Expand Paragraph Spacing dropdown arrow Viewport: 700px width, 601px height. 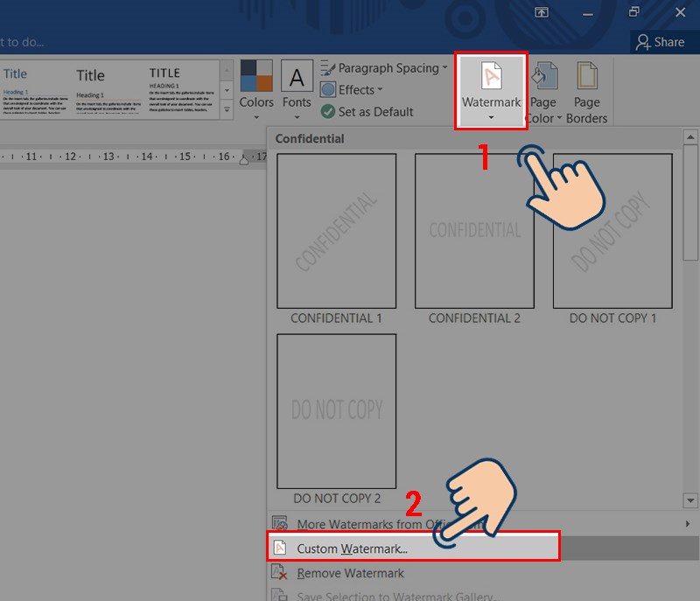[x=444, y=68]
